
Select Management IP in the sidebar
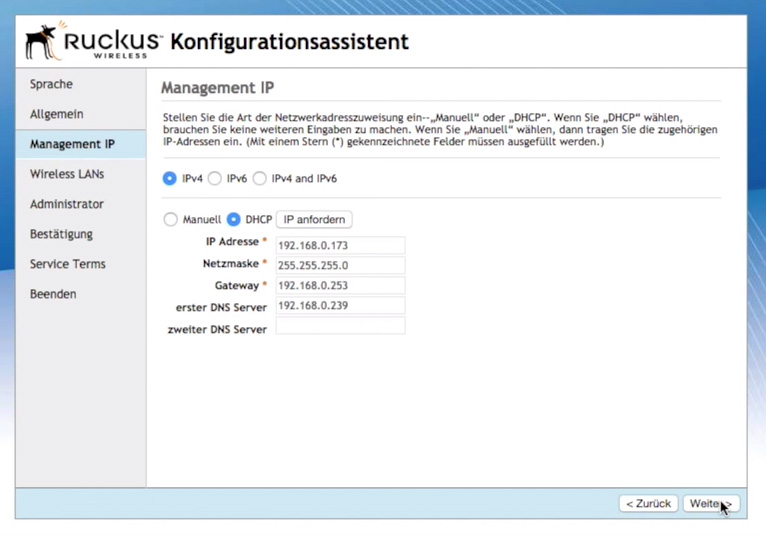click(x=72, y=144)
